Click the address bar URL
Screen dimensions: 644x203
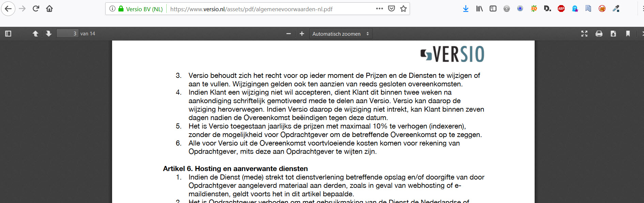tap(251, 9)
